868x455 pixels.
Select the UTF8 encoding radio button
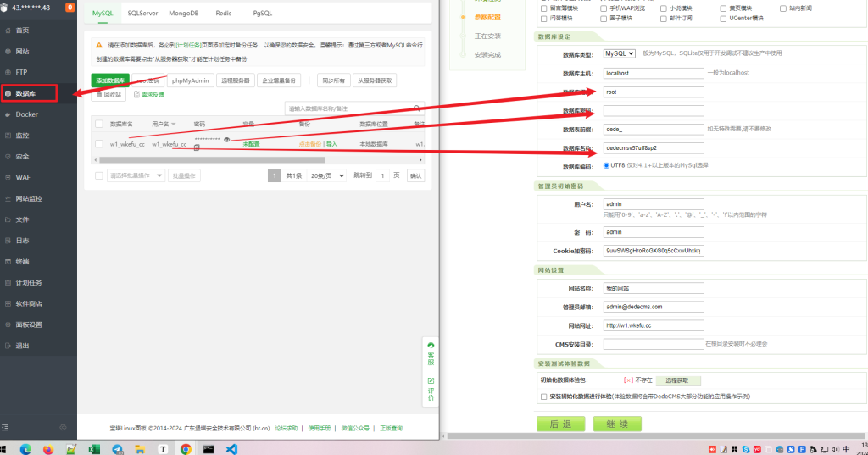(606, 165)
